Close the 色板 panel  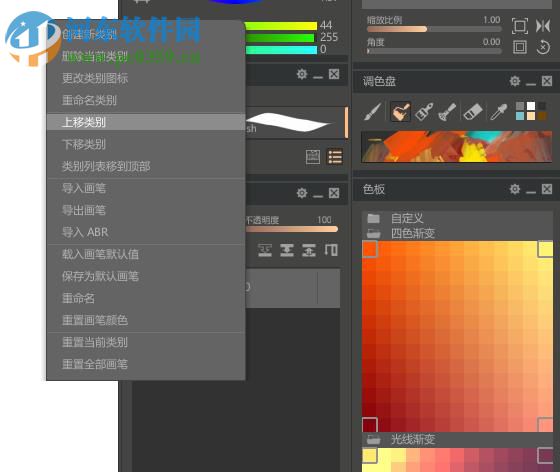point(547,189)
